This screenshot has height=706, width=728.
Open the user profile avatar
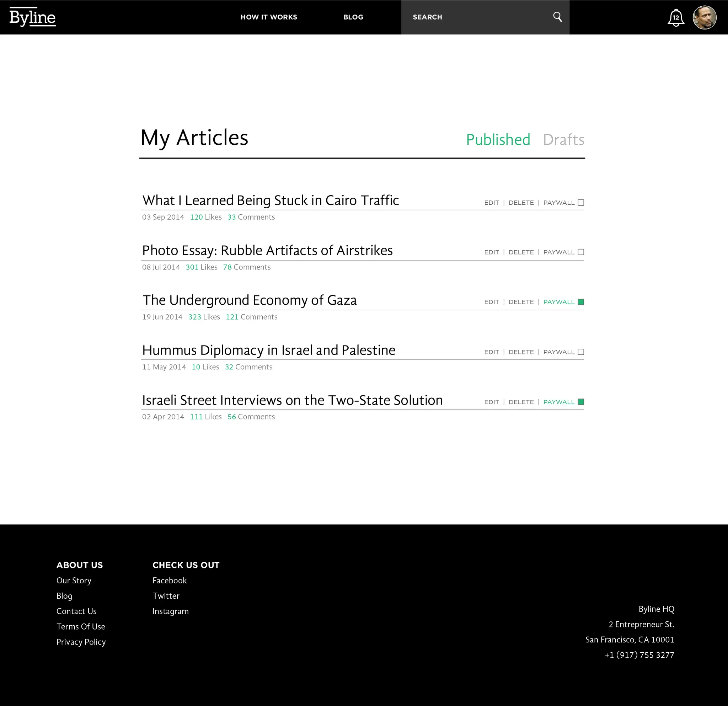tap(704, 17)
